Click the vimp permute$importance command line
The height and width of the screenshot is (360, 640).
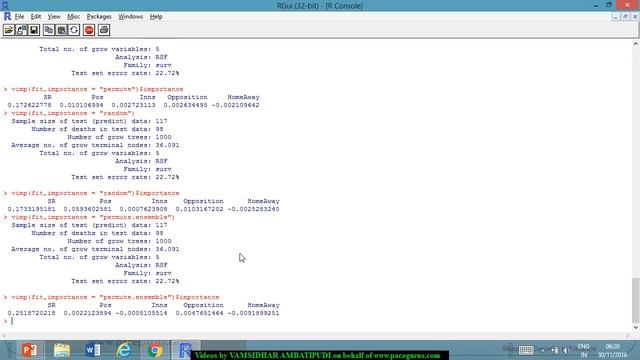click(x=97, y=89)
